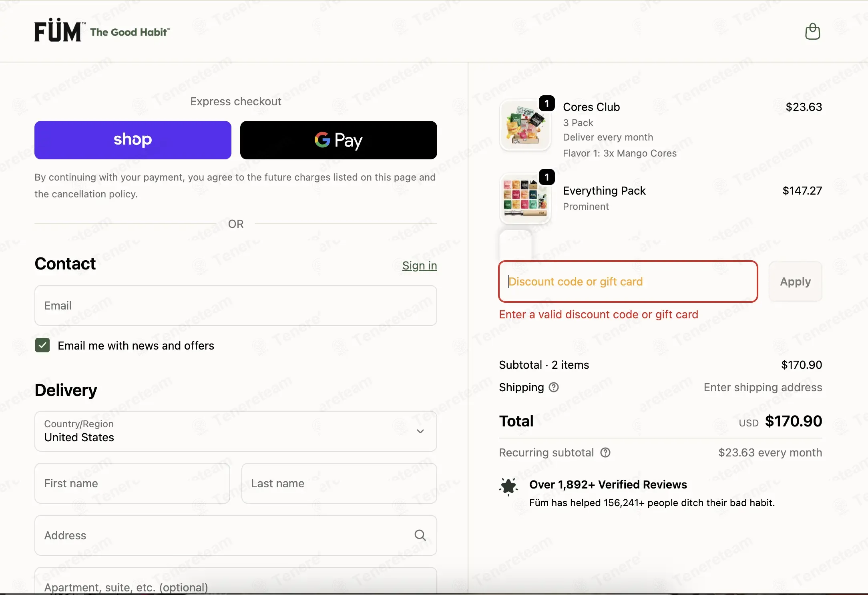Pay with Google Pay express button
Screen dimensions: 868x595
pos(339,140)
